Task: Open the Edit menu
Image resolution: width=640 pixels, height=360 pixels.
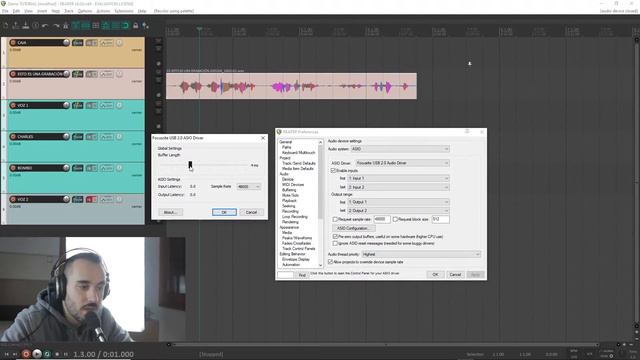Action: [x=16, y=11]
